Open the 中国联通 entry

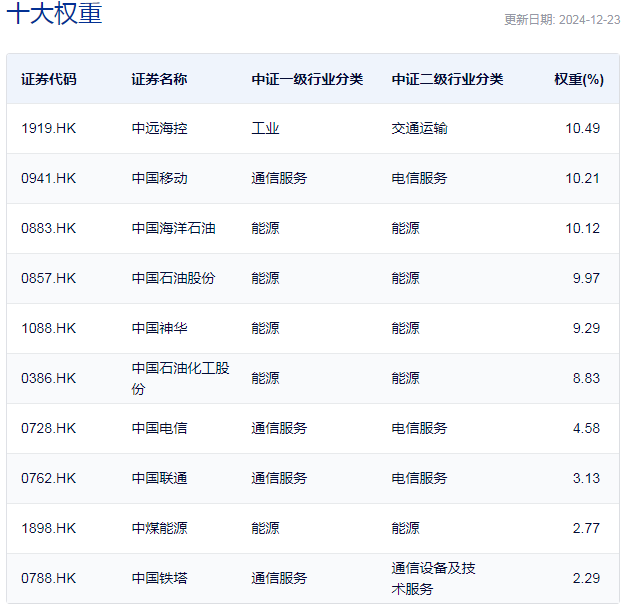(x=159, y=478)
